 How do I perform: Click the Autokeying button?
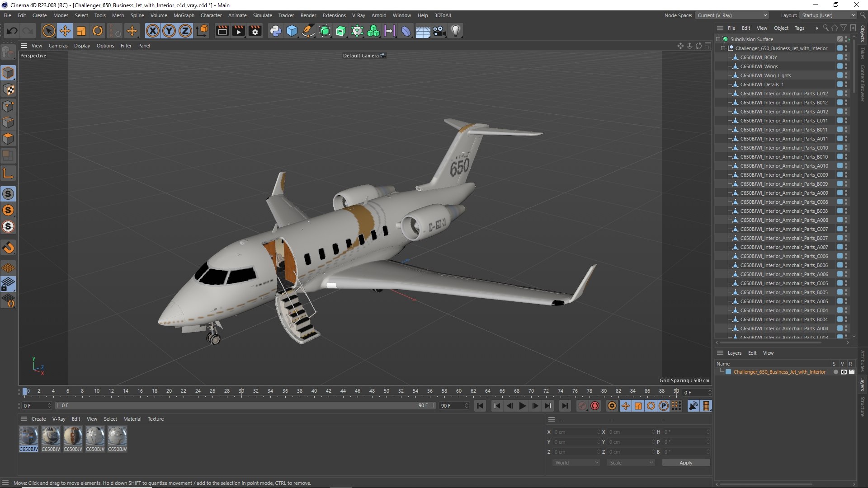coord(595,406)
